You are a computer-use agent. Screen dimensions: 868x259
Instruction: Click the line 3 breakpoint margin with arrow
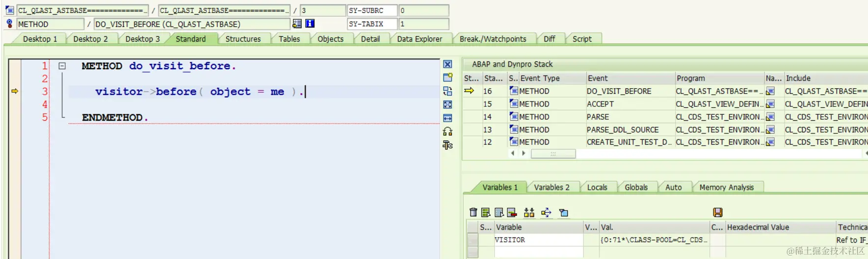[x=15, y=91]
